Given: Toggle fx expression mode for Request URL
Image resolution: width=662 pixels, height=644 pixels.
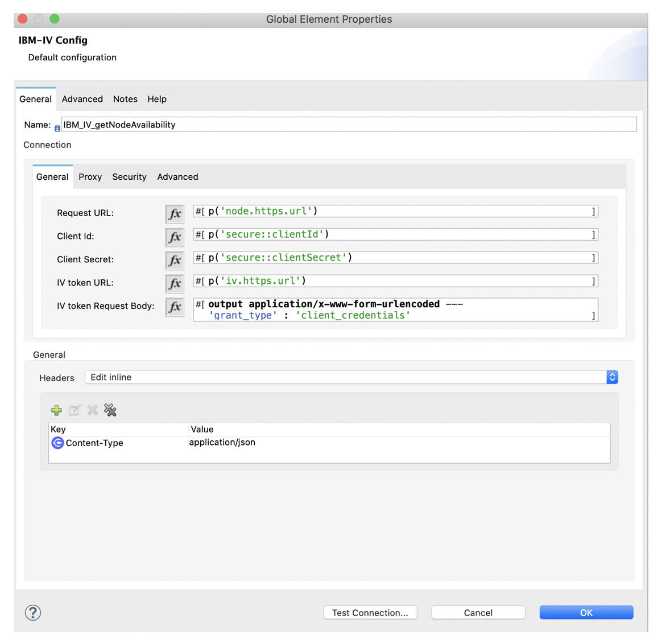Looking at the screenshot, I should pos(175,214).
